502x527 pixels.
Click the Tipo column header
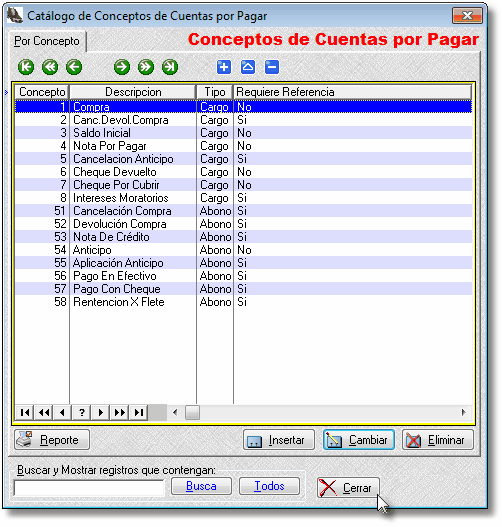coord(215,92)
